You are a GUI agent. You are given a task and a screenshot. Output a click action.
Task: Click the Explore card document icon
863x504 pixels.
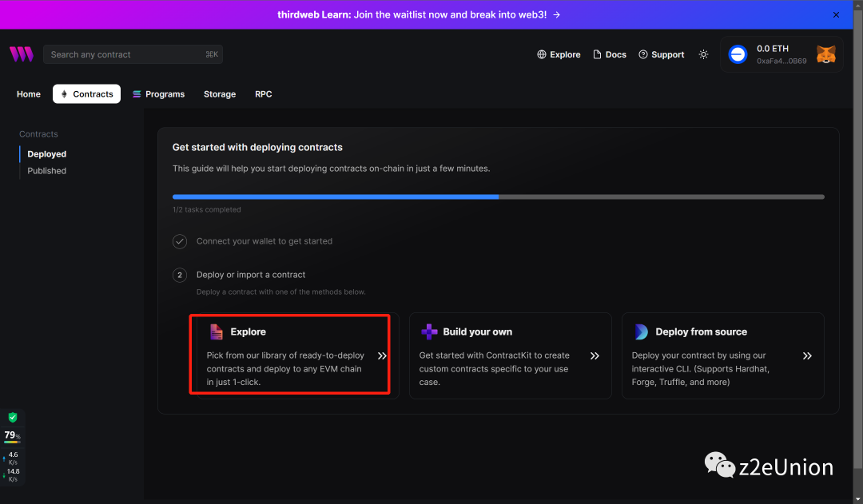coord(216,331)
